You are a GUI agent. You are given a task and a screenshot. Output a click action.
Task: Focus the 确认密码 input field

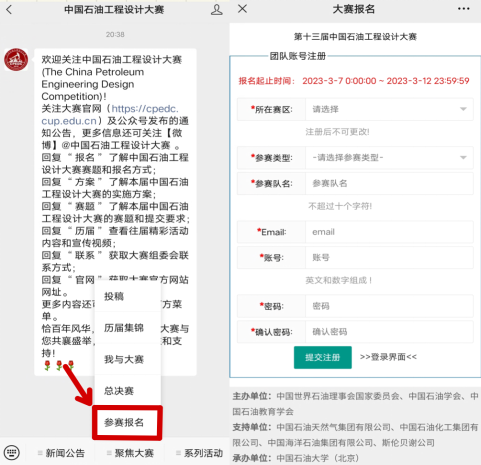389,332
